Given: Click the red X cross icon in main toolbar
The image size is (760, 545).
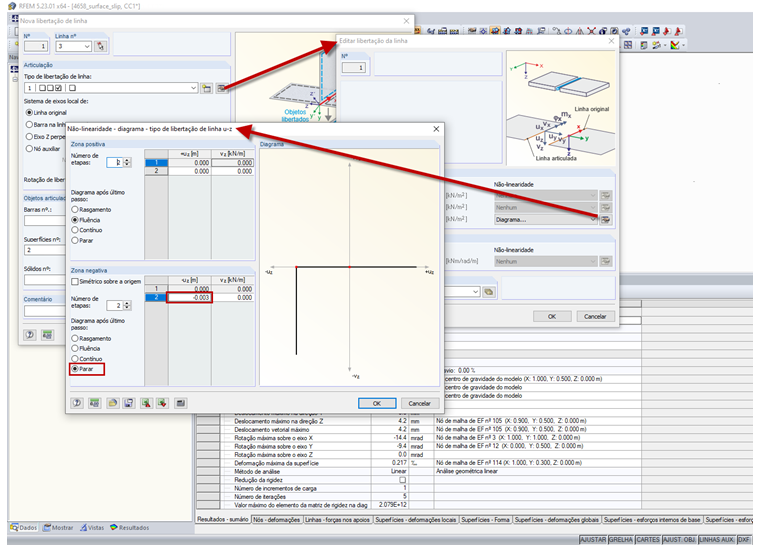Looking at the screenshot, I should tap(591, 31).
